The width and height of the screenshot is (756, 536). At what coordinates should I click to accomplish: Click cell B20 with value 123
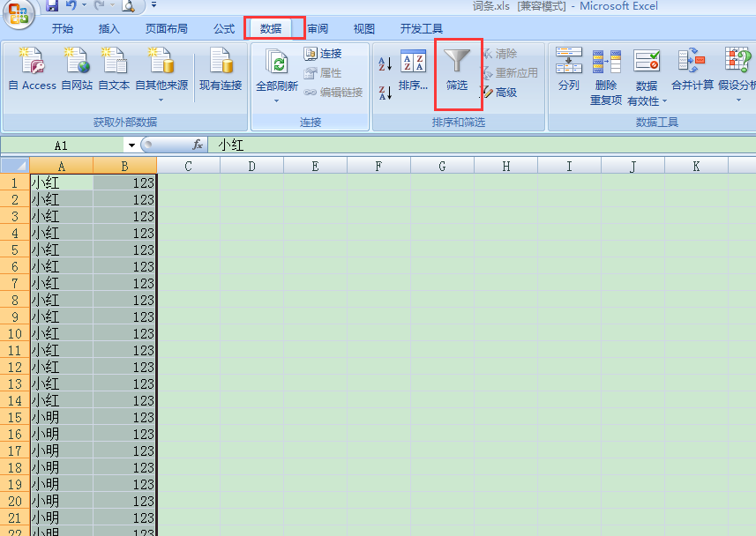[125, 501]
